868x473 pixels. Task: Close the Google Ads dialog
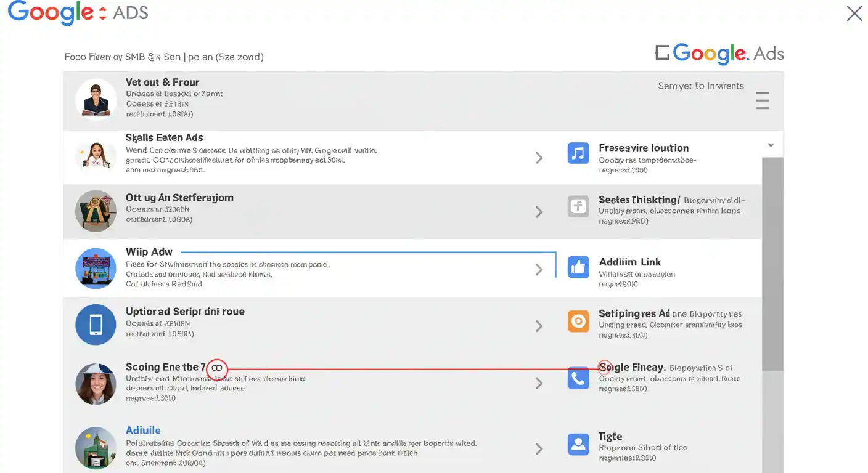854,14
